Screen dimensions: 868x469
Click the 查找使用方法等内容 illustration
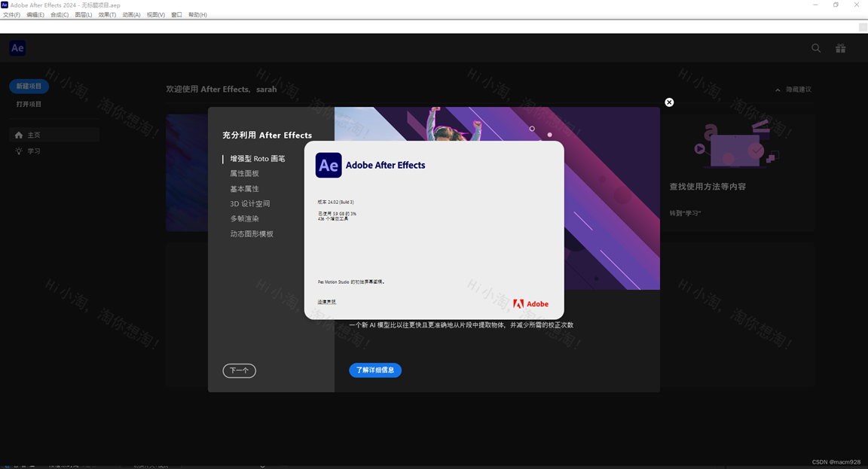(736, 144)
